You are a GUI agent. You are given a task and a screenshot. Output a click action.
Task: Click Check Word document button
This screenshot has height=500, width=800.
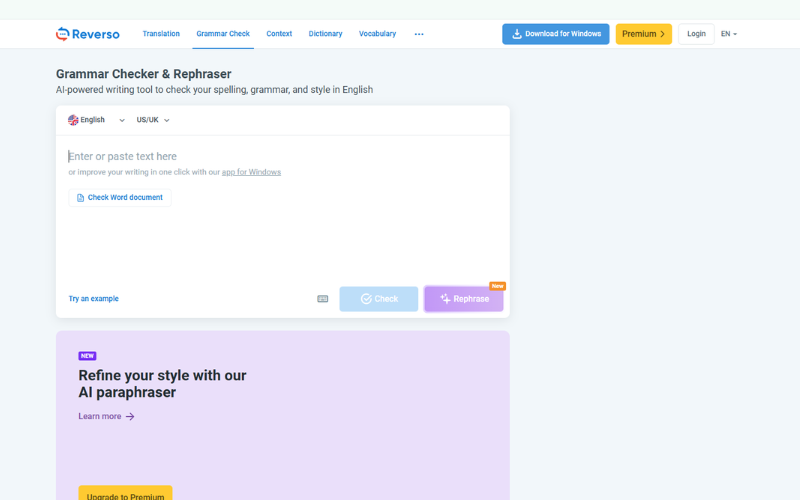click(x=120, y=197)
